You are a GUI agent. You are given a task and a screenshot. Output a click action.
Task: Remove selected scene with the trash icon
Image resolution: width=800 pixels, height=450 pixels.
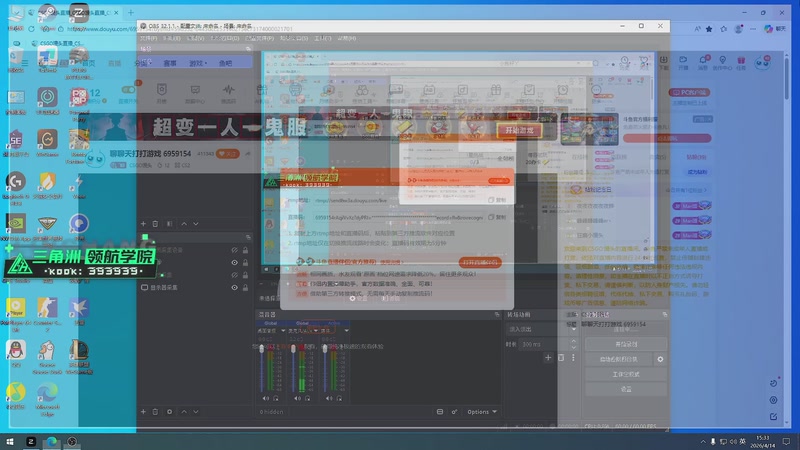pyautogui.click(x=156, y=224)
